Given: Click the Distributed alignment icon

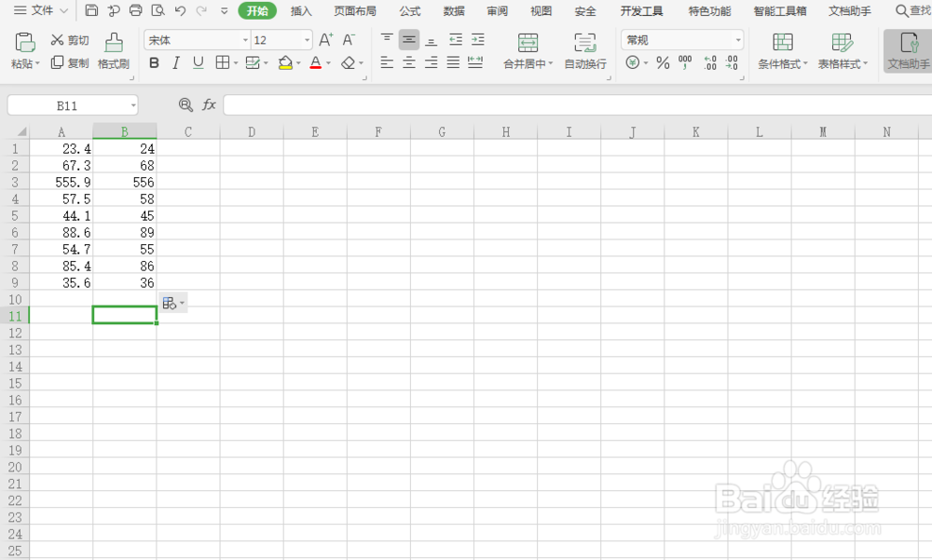Looking at the screenshot, I should click(x=475, y=62).
